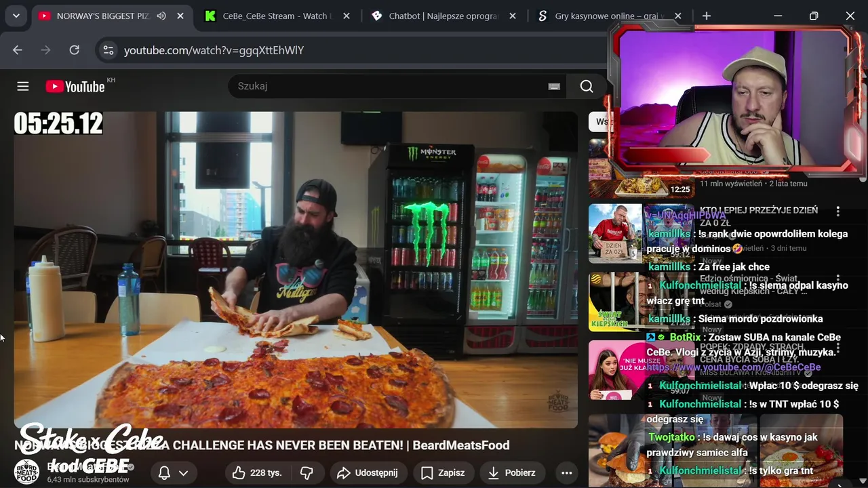
Task: Click chat message Za free jak chce
Action: tap(734, 267)
